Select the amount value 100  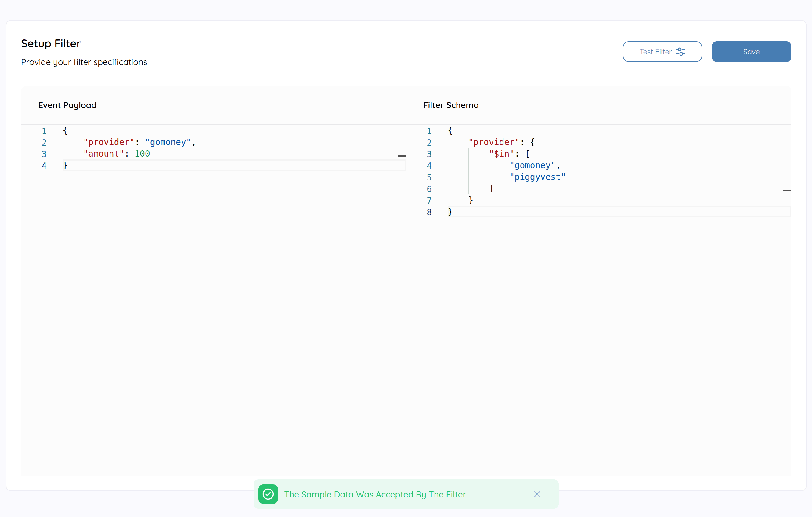pyautogui.click(x=142, y=154)
